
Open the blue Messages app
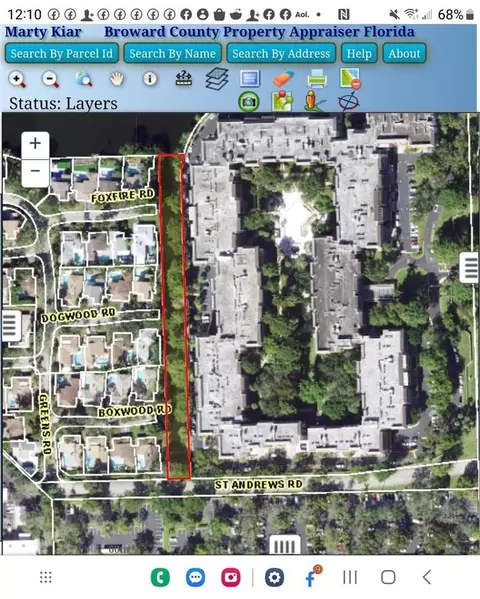(195, 577)
